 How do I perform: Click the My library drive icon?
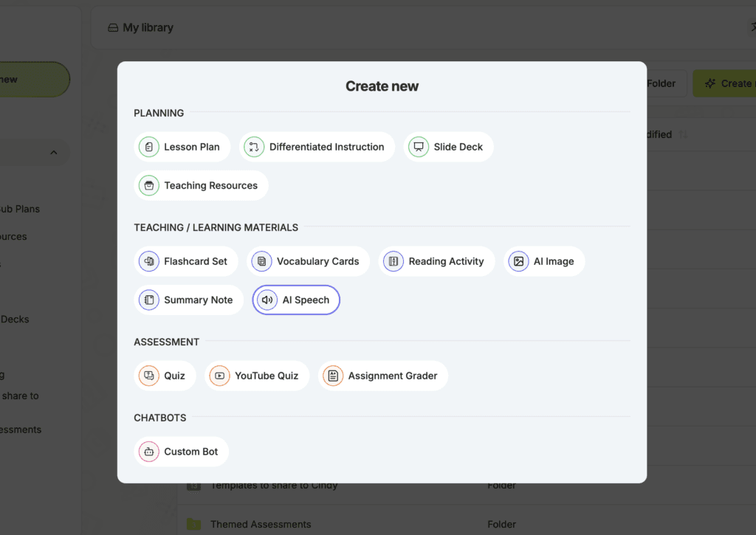[113, 28]
